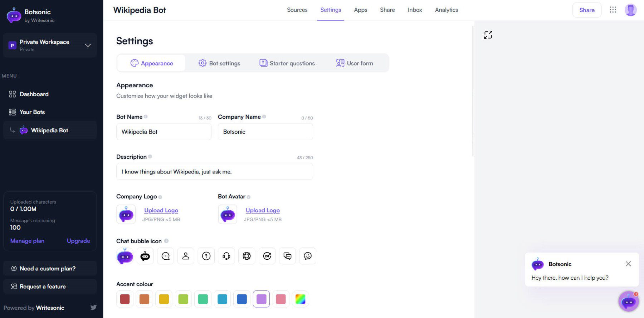Screen dimensions: 644x318
Task: Select the headset chat bubble icon
Action: click(226, 256)
